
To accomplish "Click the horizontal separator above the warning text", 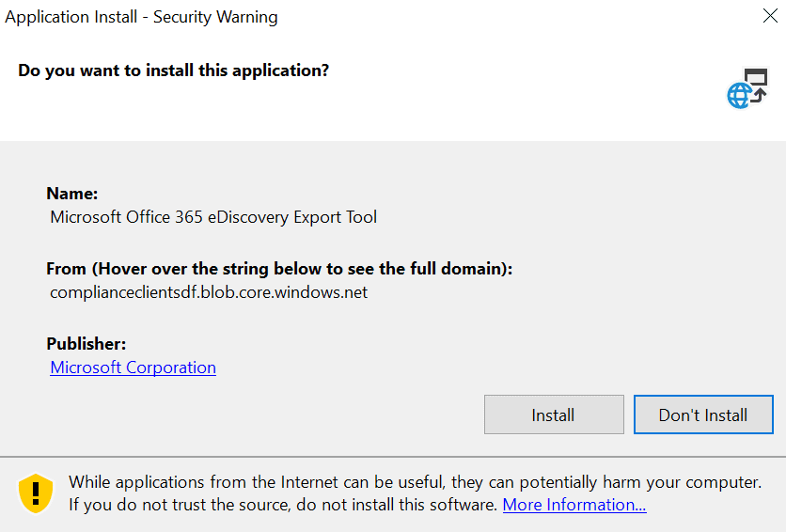I will coord(393,457).
